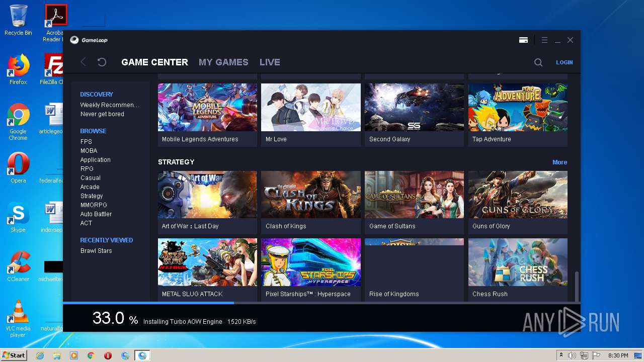Open Google Chrome desktop shortcut
This screenshot has height=362, width=644.
click(x=18, y=122)
